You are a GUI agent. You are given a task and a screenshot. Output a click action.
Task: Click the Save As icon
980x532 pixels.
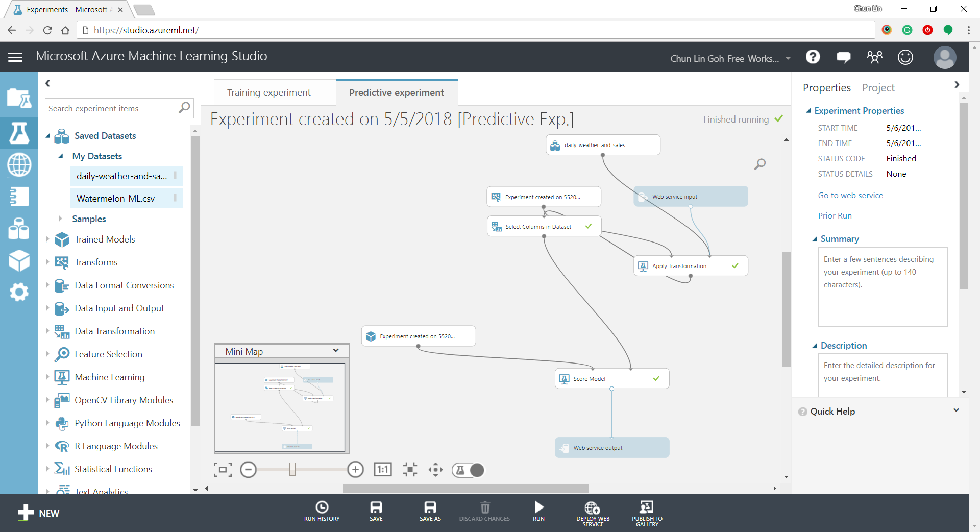(430, 507)
